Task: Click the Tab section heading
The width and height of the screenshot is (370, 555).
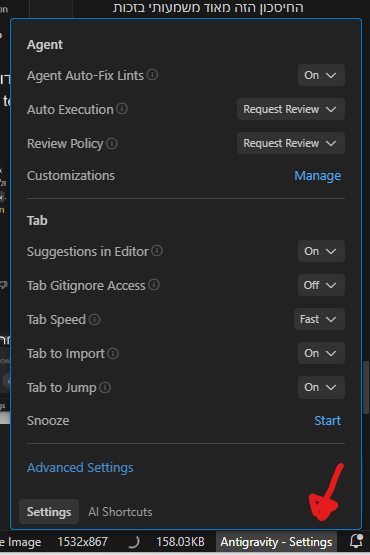Action: point(37,221)
